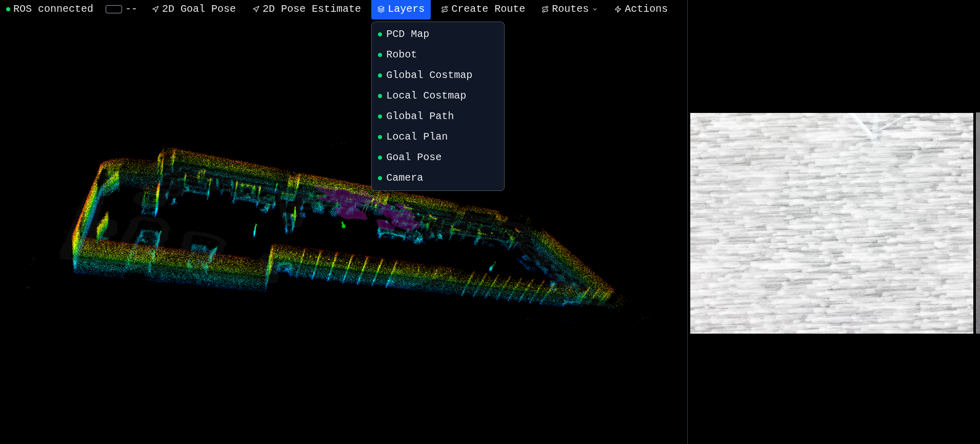Click the scrollbar beside the camera feed
Screen dimensions: 980x444
977,223
